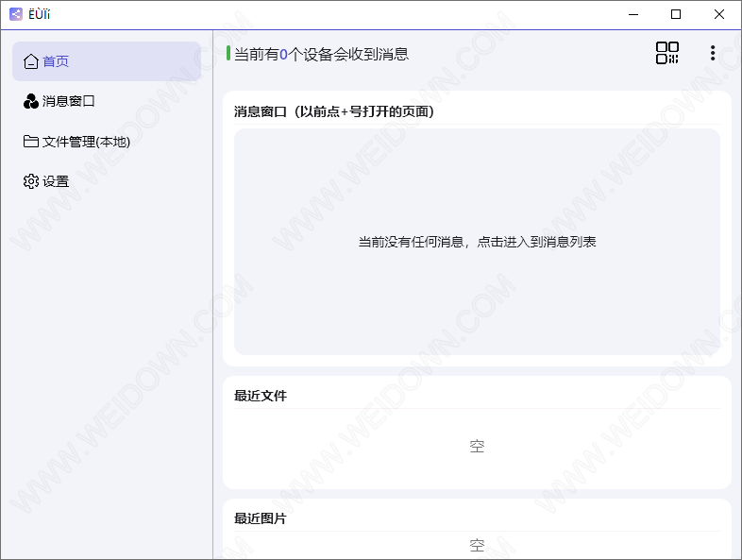Go to the 设置 text label
742x560 pixels.
click(x=56, y=181)
